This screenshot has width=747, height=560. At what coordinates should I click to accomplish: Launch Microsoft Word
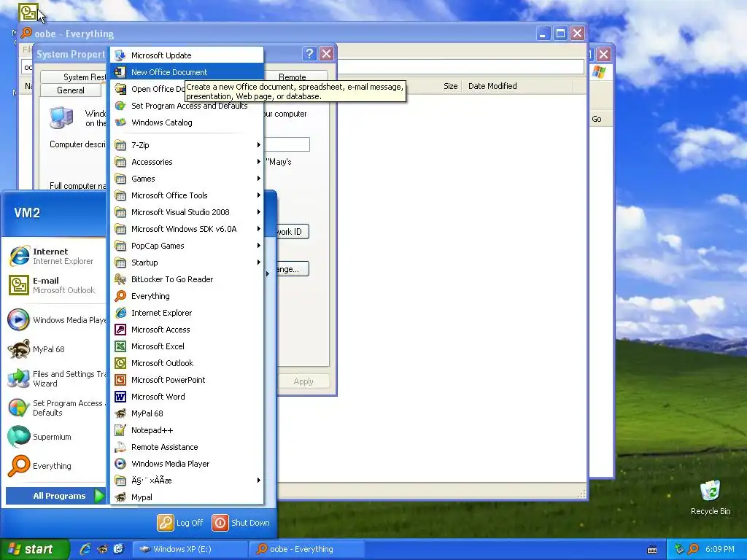point(187,397)
